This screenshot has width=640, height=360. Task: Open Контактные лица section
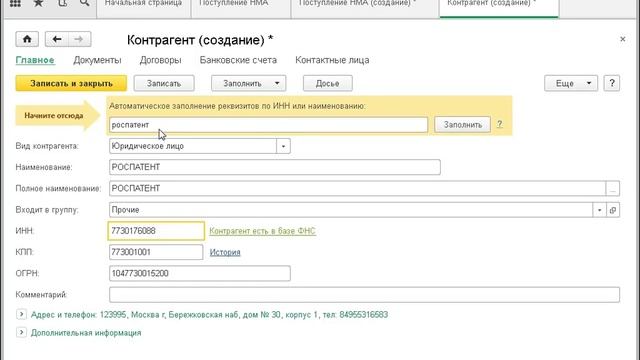point(332,60)
